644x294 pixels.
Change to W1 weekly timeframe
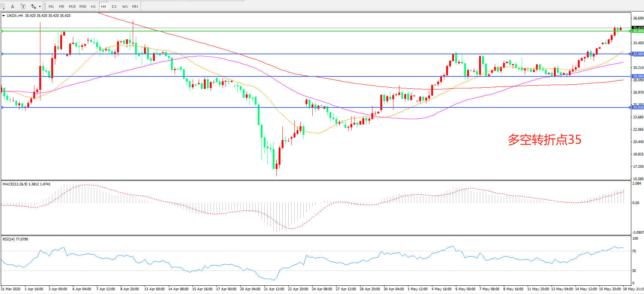tap(125, 6)
